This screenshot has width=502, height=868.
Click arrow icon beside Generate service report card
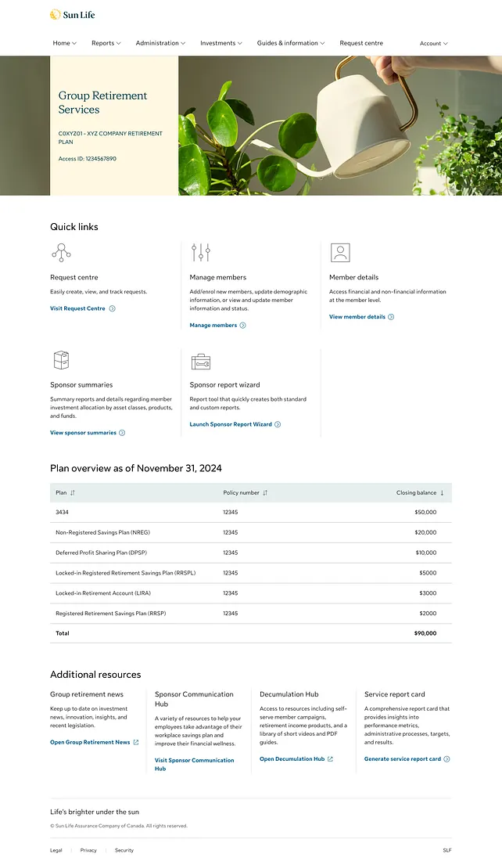coord(446,759)
